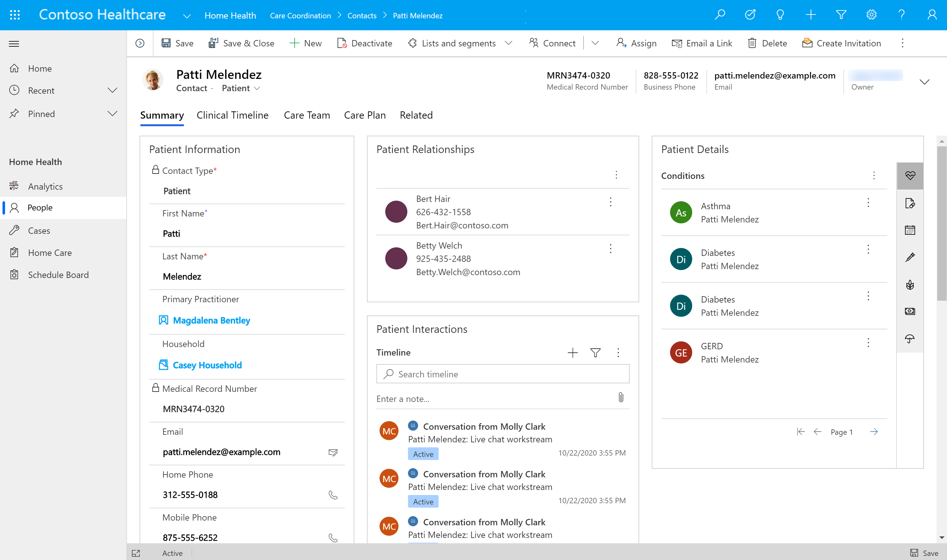
Task: Switch to the Care Plan tab
Action: [x=365, y=115]
